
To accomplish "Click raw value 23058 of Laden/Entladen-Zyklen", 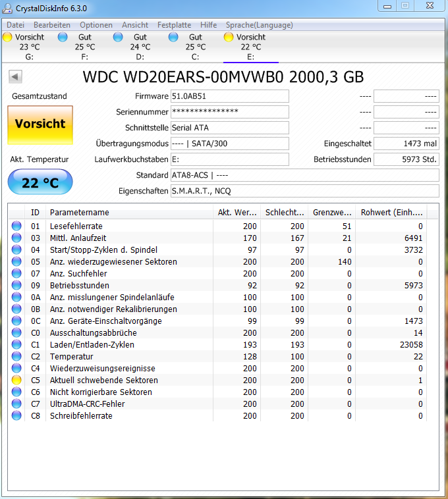I will (411, 345).
